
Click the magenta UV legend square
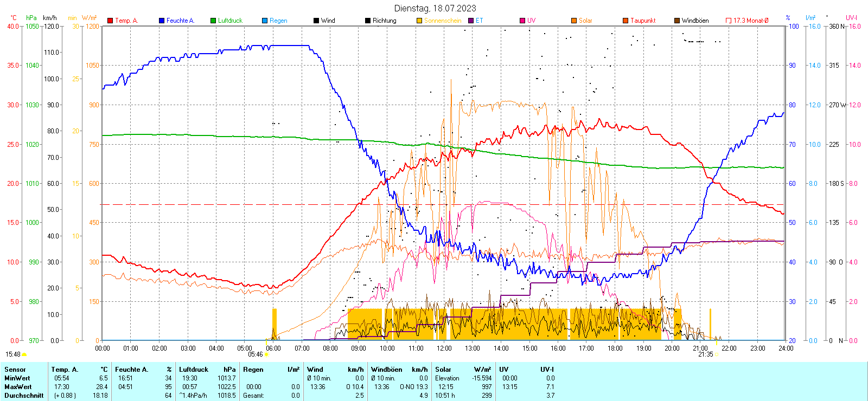point(522,21)
